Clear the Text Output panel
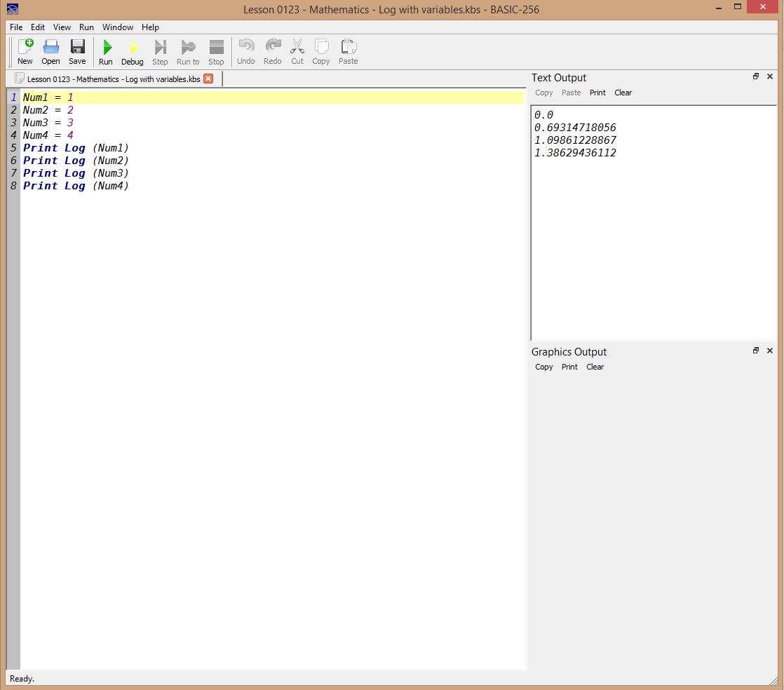Image resolution: width=784 pixels, height=690 pixels. pyautogui.click(x=623, y=93)
